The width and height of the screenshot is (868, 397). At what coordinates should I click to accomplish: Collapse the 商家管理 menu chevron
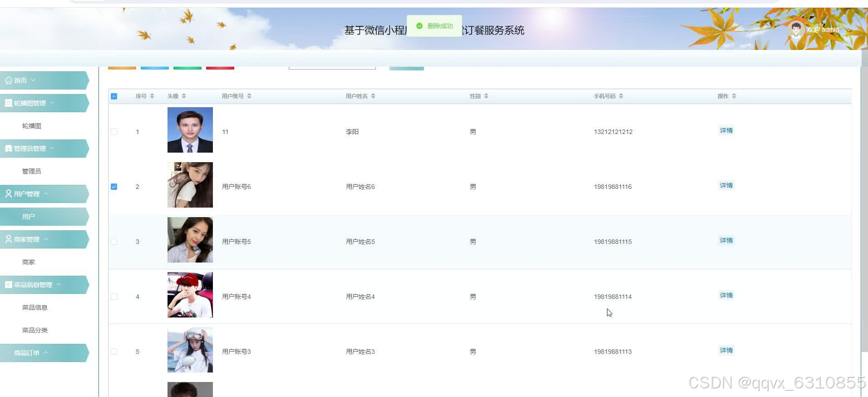[x=46, y=239]
